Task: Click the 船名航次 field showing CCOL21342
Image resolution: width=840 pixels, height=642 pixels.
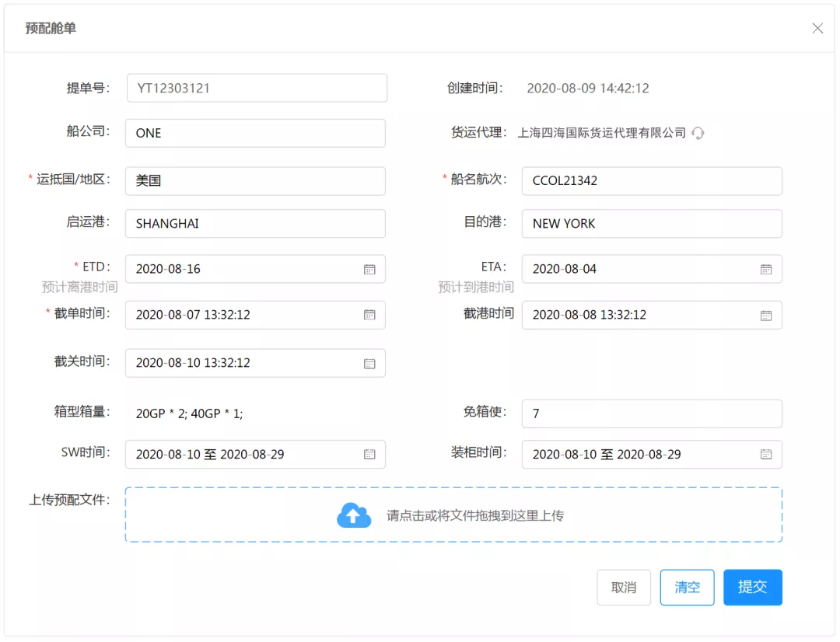Action: point(652,181)
